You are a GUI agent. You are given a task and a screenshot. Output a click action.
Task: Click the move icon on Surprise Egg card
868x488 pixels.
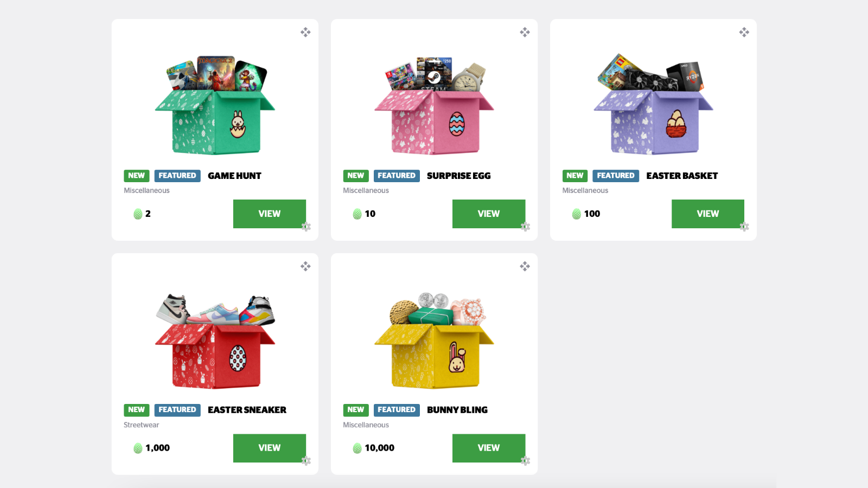click(x=525, y=32)
